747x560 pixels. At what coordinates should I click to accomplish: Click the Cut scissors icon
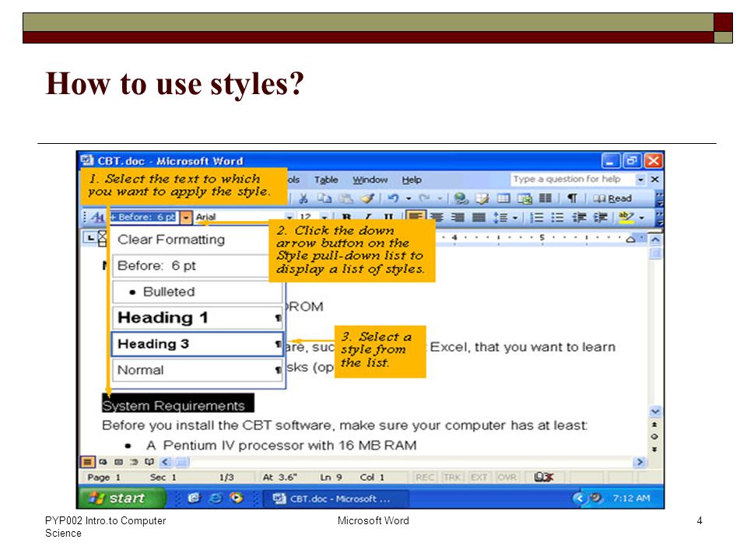(x=303, y=198)
